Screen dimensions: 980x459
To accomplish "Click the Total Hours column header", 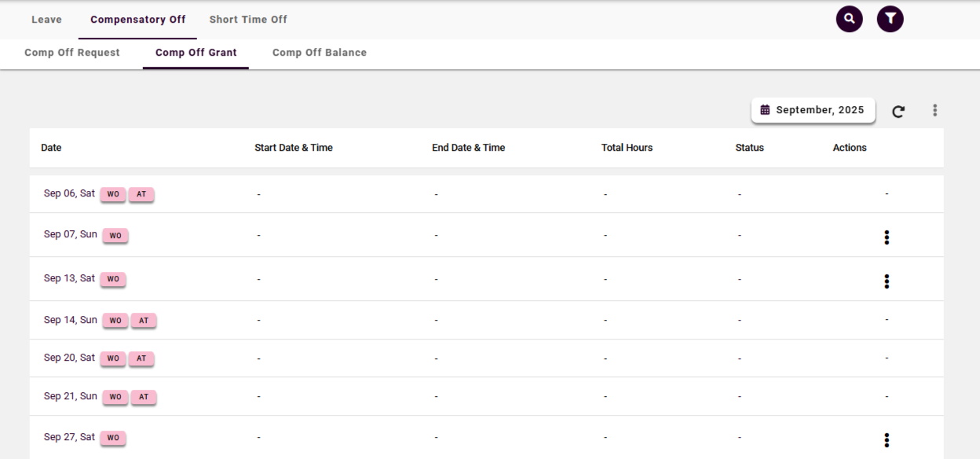I will coord(627,148).
